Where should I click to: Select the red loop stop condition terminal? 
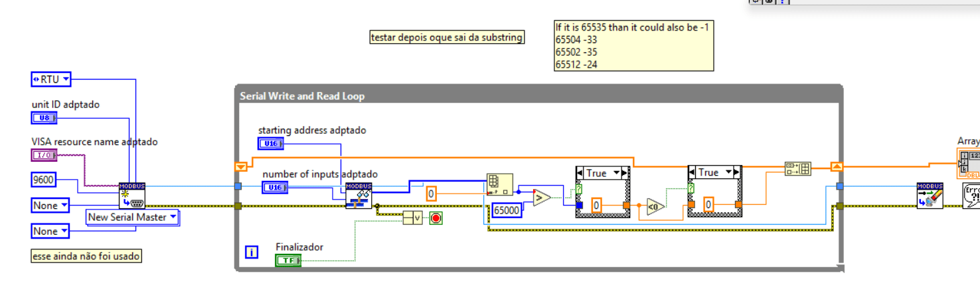436,217
